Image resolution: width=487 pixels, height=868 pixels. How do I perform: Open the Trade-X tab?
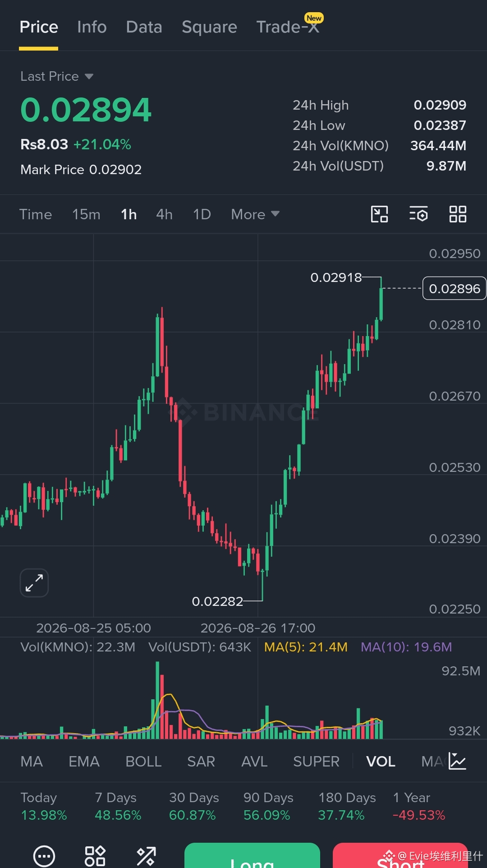tap(288, 27)
